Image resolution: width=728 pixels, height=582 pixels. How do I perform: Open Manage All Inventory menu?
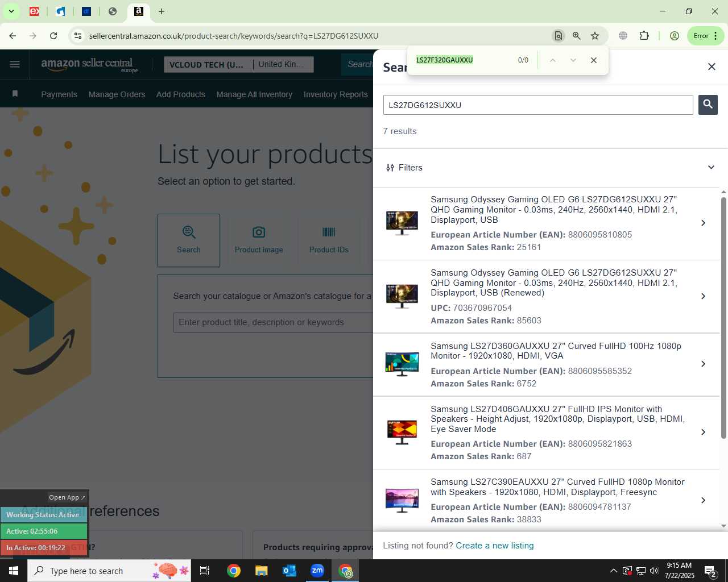coord(254,94)
